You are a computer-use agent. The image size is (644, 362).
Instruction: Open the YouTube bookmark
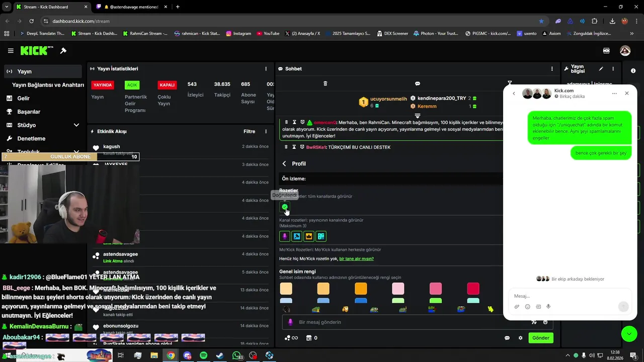[268, 33]
